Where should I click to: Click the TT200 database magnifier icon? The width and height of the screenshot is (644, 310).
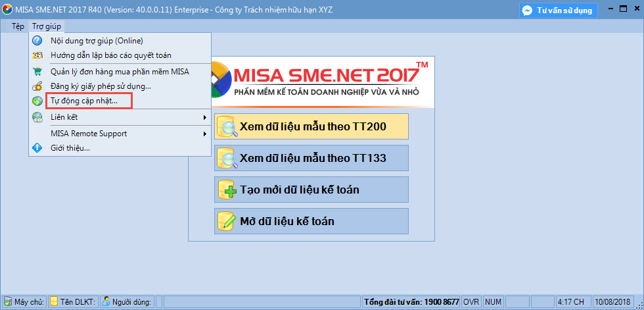coord(227,126)
